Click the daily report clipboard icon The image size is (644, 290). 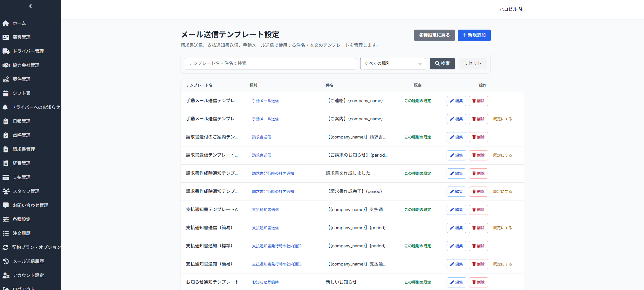point(6,121)
